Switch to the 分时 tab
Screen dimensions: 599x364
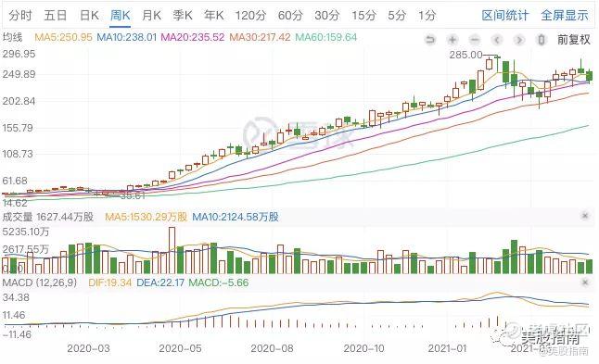tap(20, 16)
